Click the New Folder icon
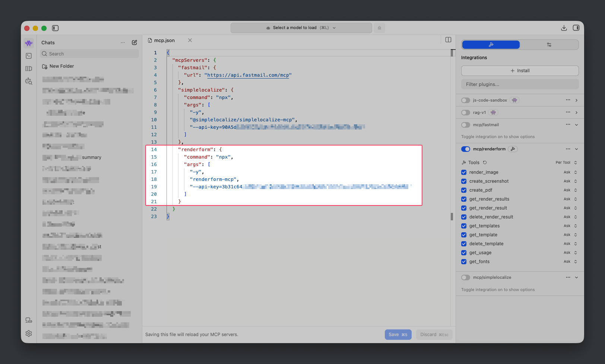Viewport: 605px width, 364px height. pos(45,66)
